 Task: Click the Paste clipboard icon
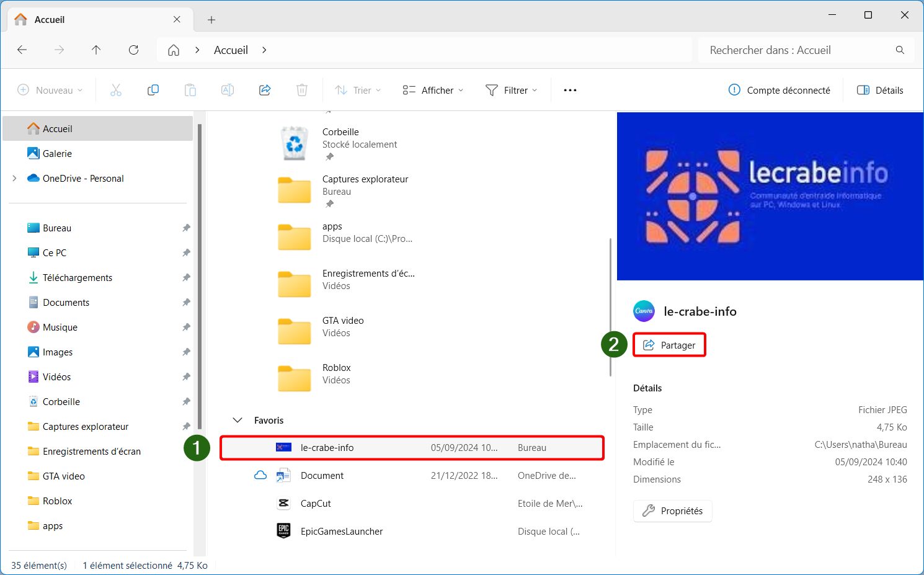pos(190,90)
